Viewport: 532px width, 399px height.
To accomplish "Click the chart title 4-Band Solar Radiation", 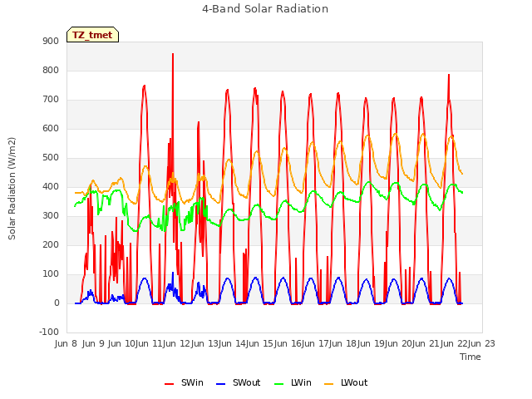I will 265,9.
